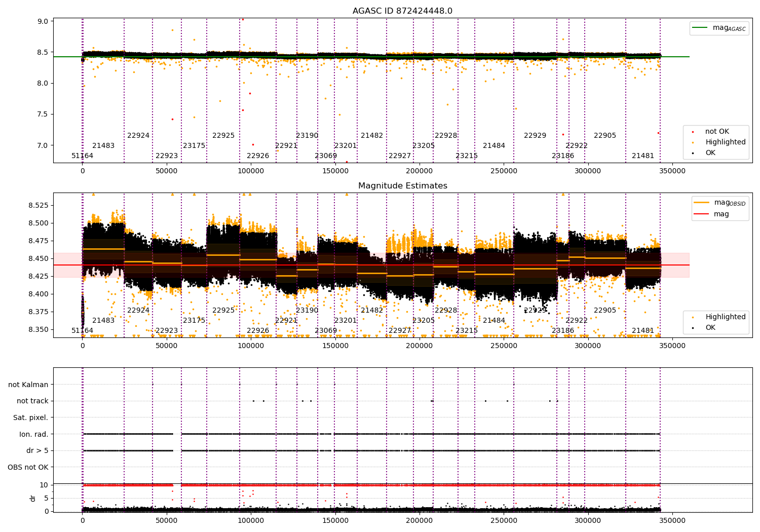Click OBSID label 21484 in top plot
Viewport: 760px width, 532px height.
[494, 146]
